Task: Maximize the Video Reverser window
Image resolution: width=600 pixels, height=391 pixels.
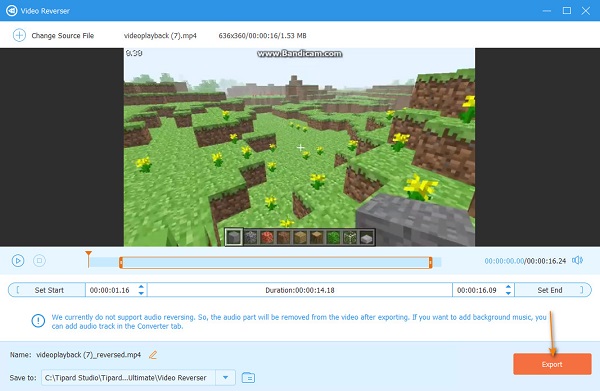Action: tap(567, 11)
